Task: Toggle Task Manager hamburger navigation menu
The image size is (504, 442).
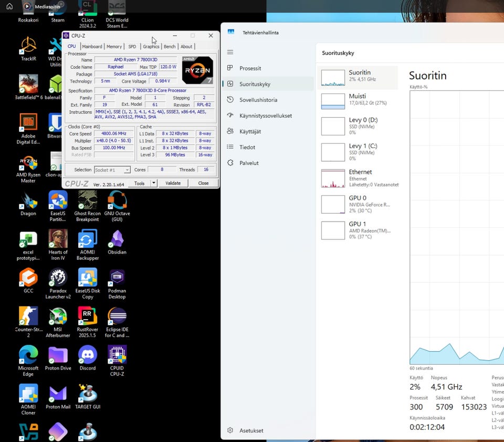Action: (230, 52)
